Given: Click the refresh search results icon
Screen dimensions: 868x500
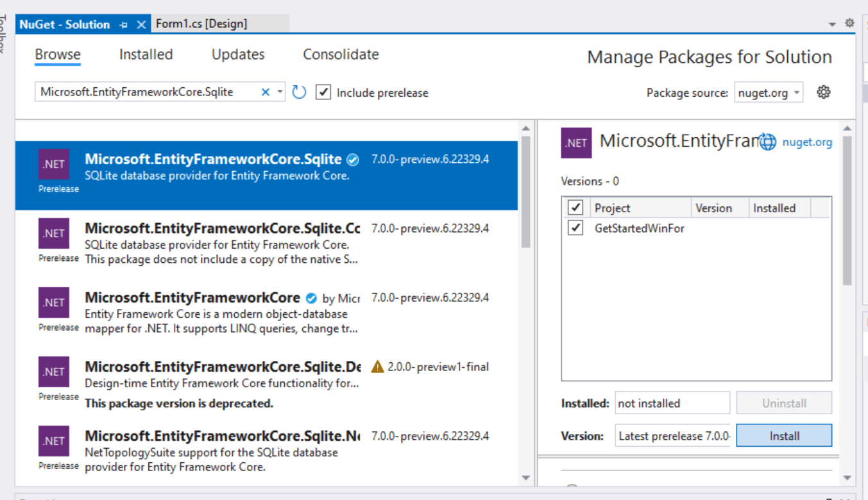Looking at the screenshot, I should tap(299, 92).
